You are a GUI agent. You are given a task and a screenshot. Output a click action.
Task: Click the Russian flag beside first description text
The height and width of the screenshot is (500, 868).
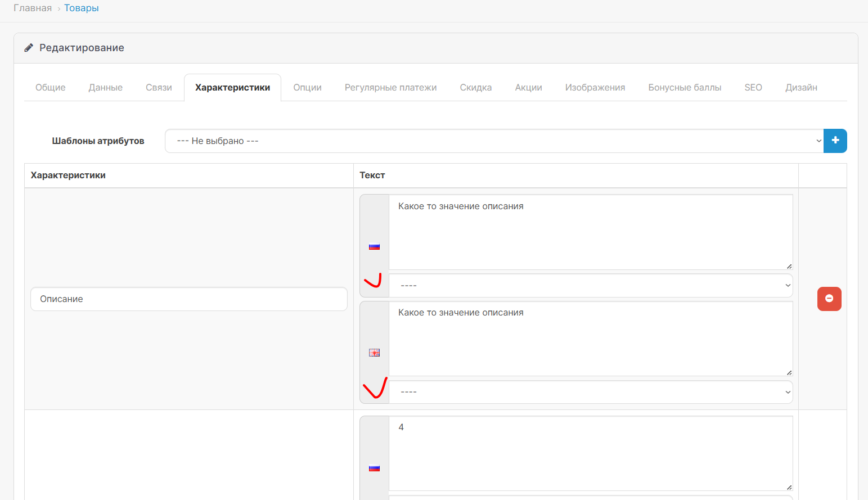point(374,246)
